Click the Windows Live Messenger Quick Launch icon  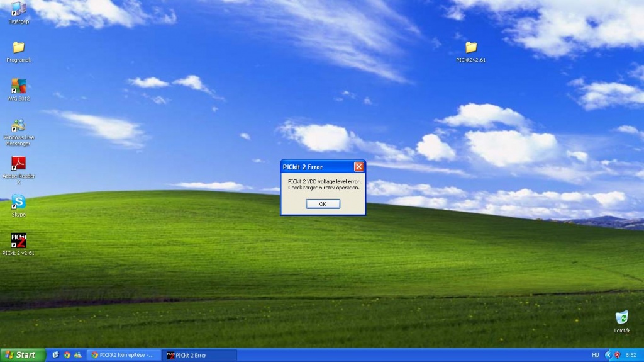click(x=77, y=355)
